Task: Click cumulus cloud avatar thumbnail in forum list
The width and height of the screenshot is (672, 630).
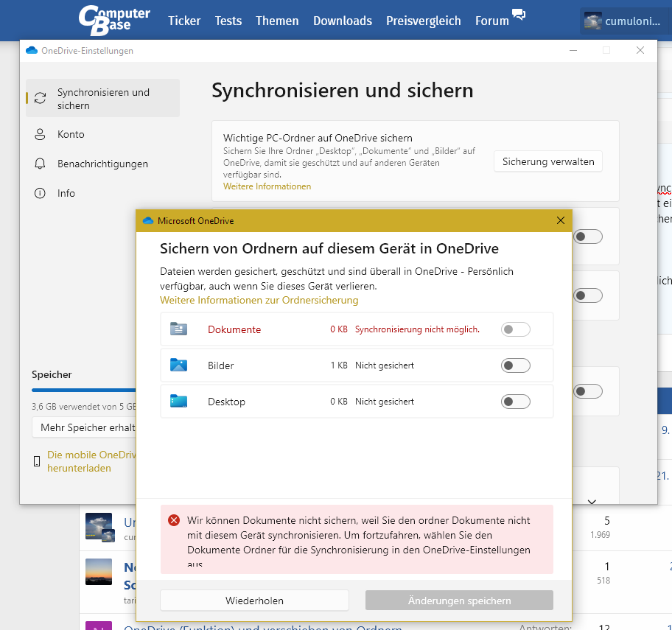Action: (99, 527)
